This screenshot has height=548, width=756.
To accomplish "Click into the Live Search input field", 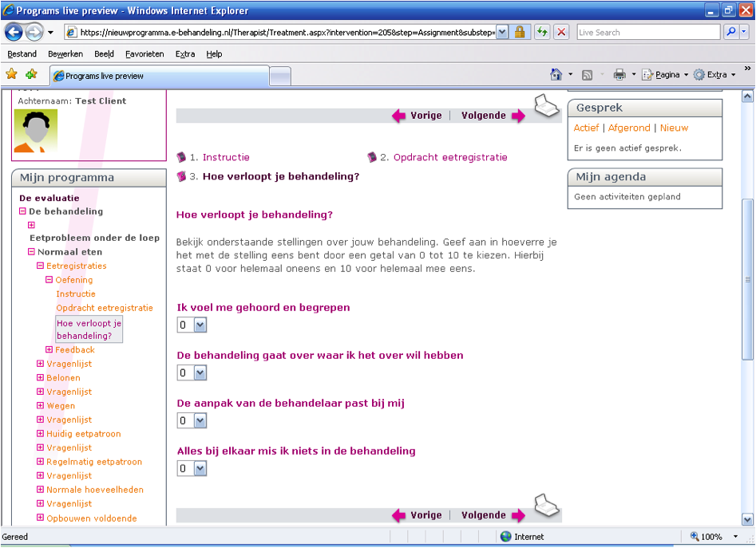I will [x=647, y=33].
